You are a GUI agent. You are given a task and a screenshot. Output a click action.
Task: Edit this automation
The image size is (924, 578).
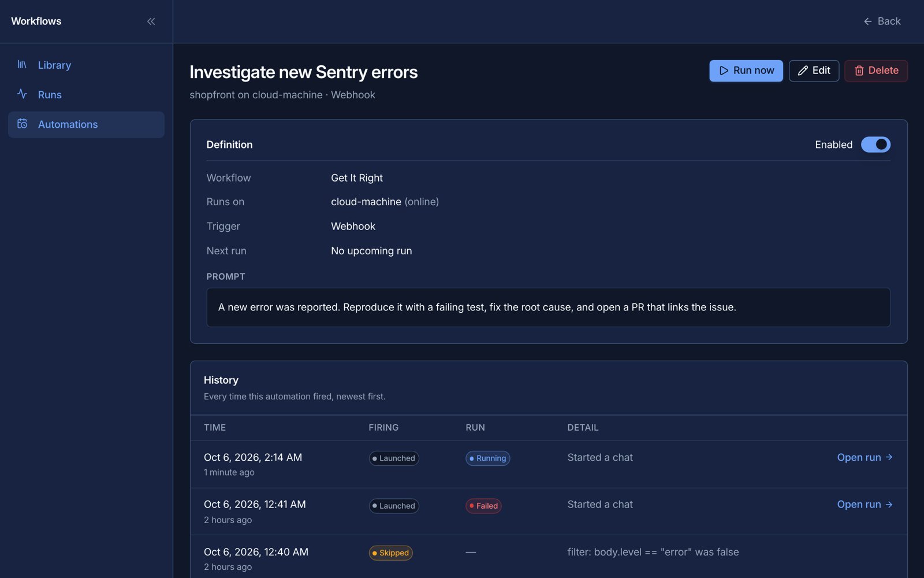814,71
